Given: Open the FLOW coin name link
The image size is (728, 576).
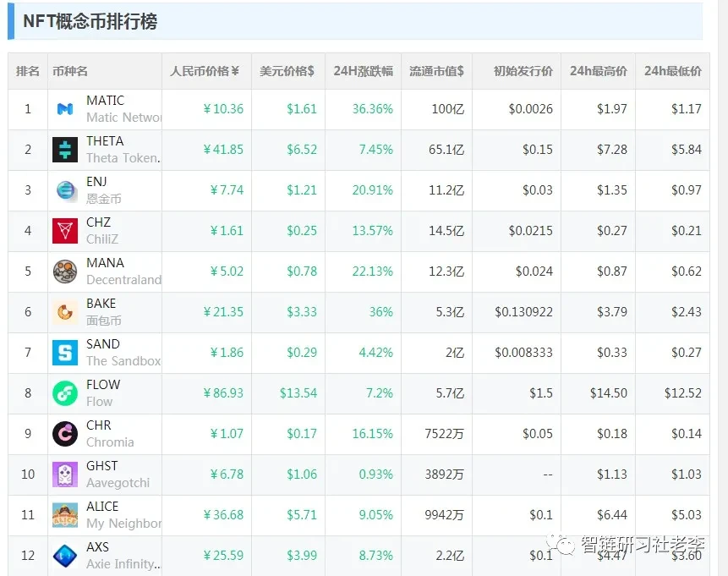Looking at the screenshot, I should pos(103,385).
